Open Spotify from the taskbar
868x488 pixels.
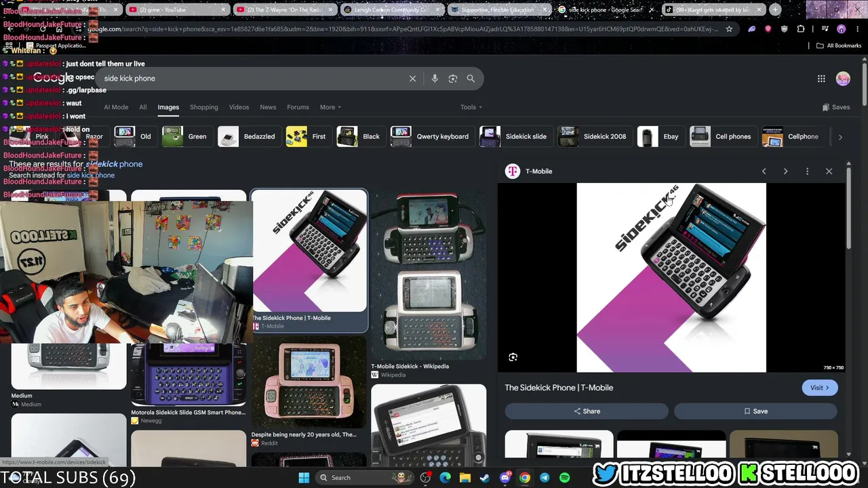tap(564, 478)
